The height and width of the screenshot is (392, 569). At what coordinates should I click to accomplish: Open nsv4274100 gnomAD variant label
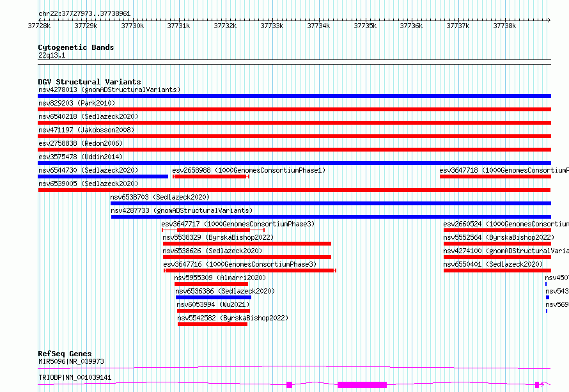coord(506,251)
